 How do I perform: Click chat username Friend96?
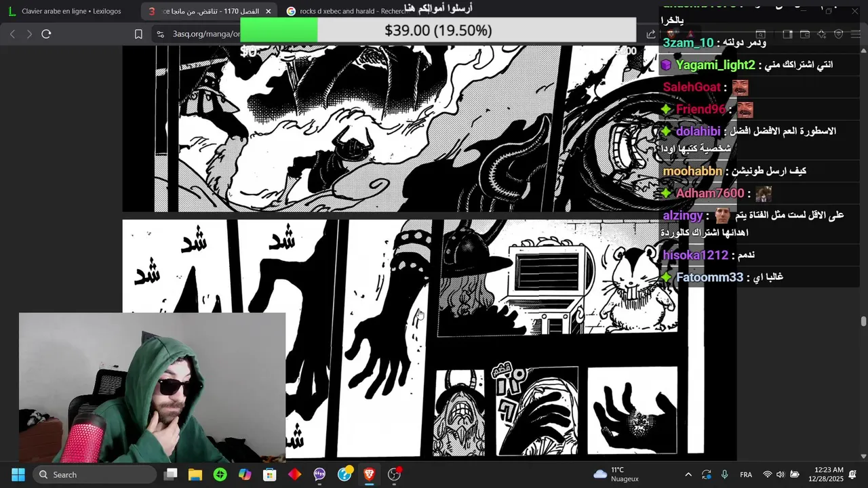(701, 109)
